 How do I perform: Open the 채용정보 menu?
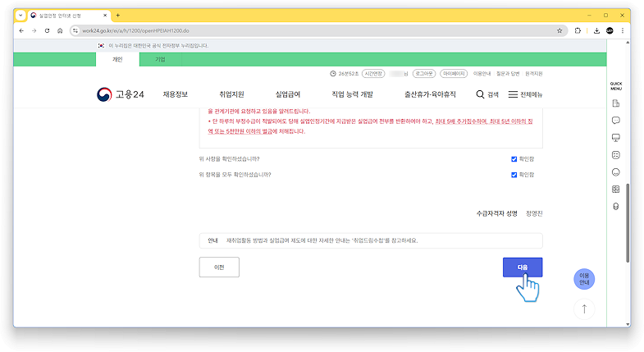(176, 94)
